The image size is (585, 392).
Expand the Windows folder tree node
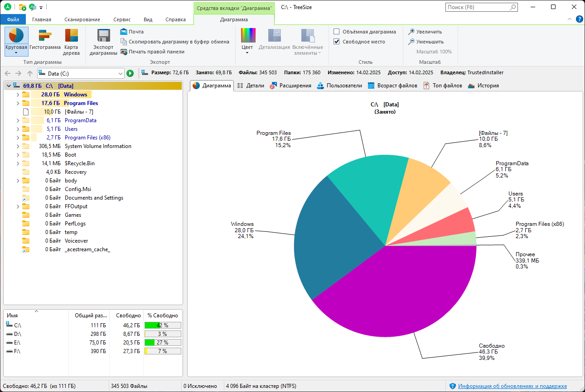(18, 95)
